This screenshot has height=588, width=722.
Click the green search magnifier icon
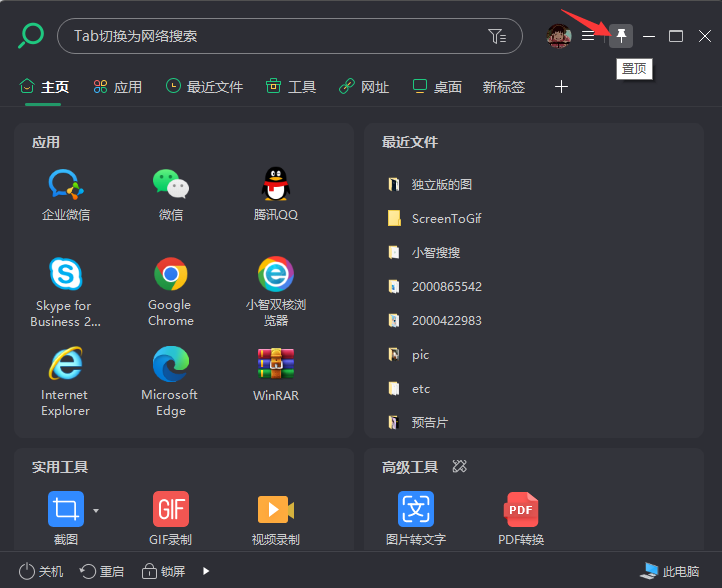click(31, 35)
